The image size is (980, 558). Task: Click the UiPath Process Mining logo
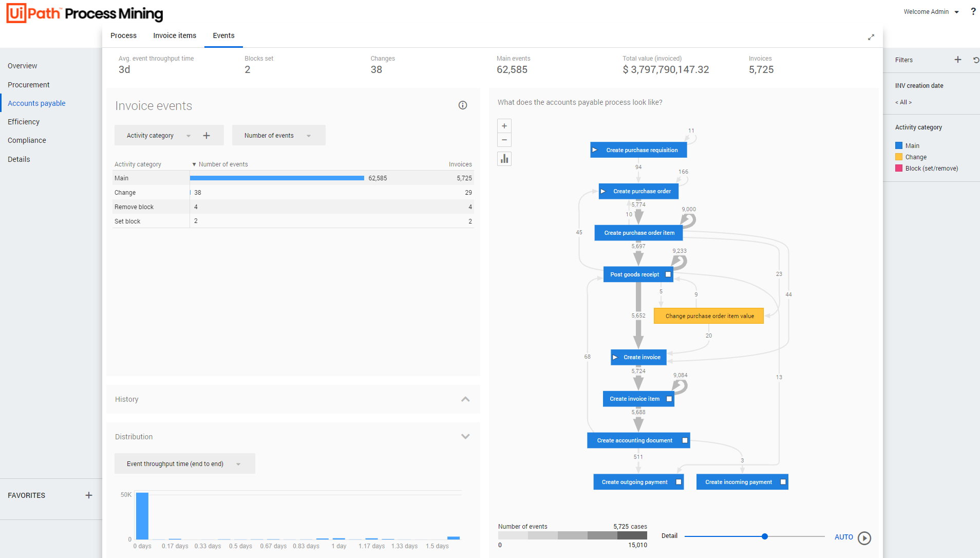tap(85, 13)
